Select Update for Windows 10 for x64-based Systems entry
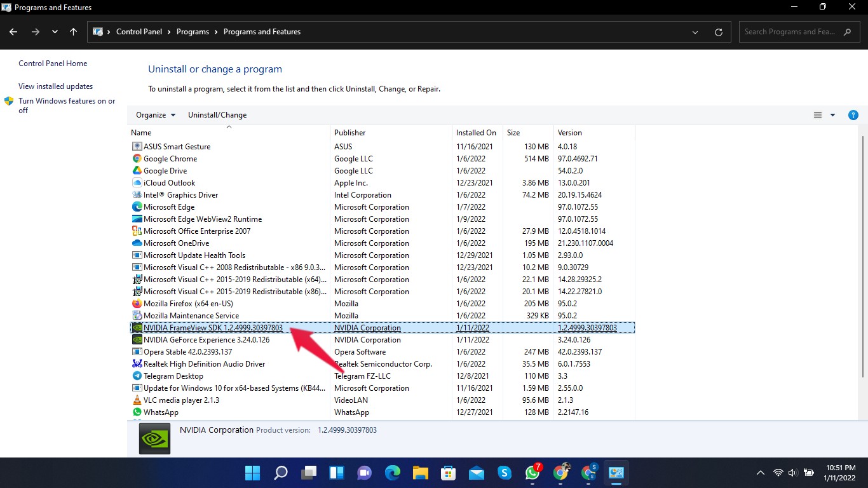The height and width of the screenshot is (488, 868). click(x=382, y=388)
